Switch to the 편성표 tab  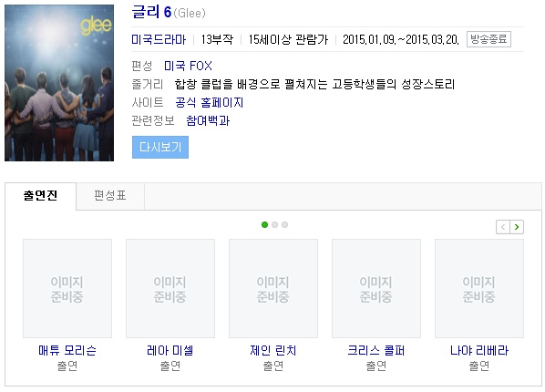[110, 196]
